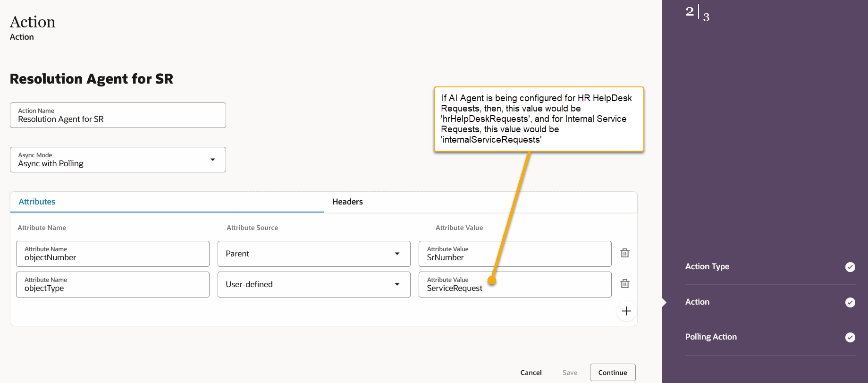The image size is (868, 383).
Task: Click the Attribute Source column header
Action: [252, 228]
